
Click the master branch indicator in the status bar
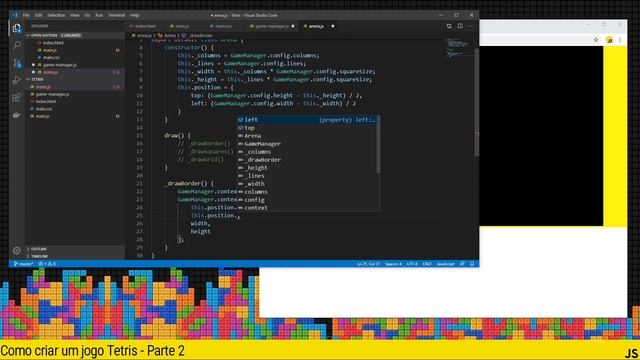click(x=23, y=264)
